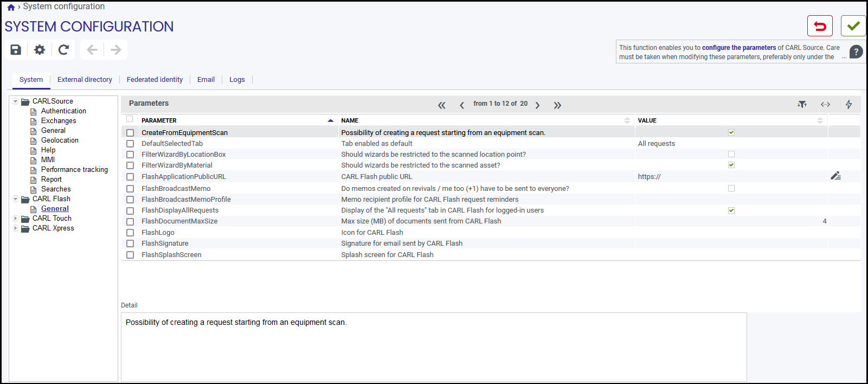Image resolution: width=868 pixels, height=384 pixels.
Task: Expand the CARL Xpress folder
Action: point(15,228)
